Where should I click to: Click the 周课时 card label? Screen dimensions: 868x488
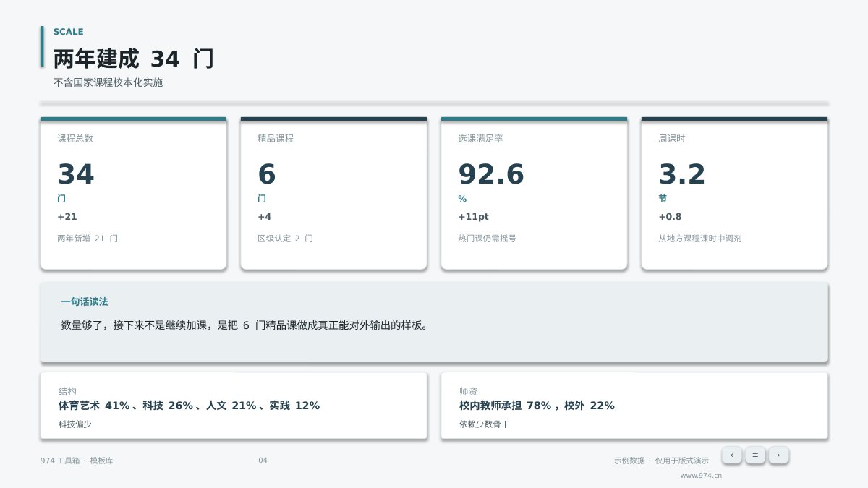coord(671,138)
